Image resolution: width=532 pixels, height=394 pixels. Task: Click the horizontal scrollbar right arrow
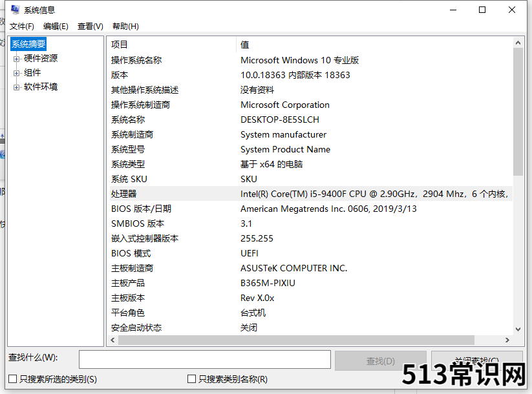point(507,340)
